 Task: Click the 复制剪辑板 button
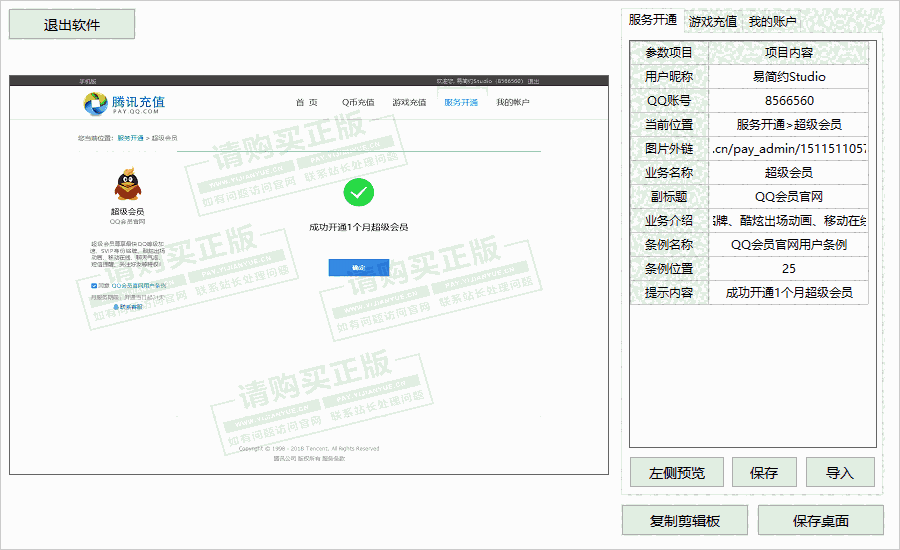click(685, 521)
